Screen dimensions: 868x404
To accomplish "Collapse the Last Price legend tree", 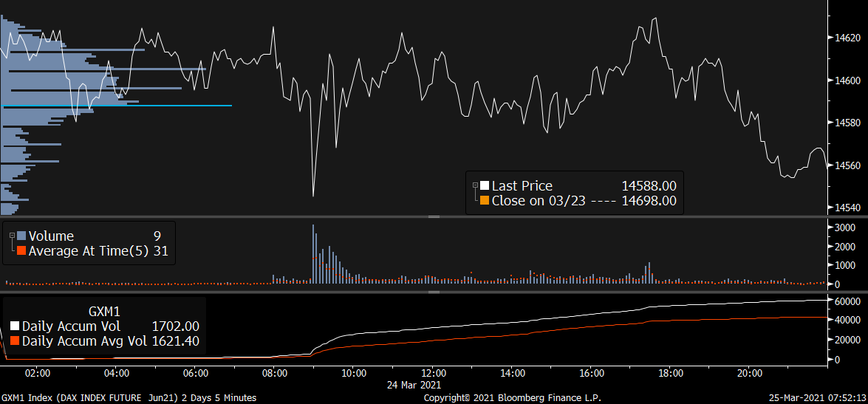I will (474, 184).
